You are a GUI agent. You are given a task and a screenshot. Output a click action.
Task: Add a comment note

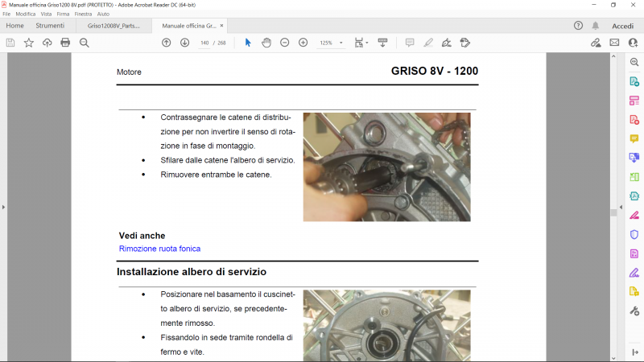(x=410, y=43)
